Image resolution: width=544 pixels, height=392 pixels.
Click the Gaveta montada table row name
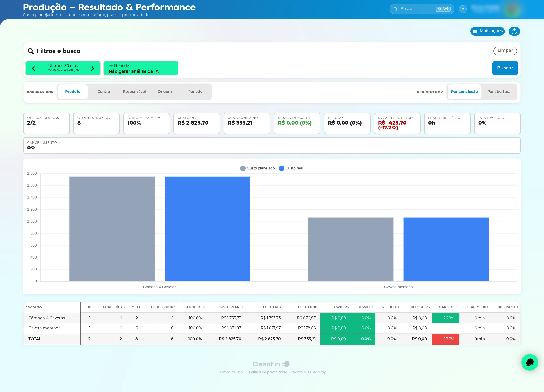(44, 328)
